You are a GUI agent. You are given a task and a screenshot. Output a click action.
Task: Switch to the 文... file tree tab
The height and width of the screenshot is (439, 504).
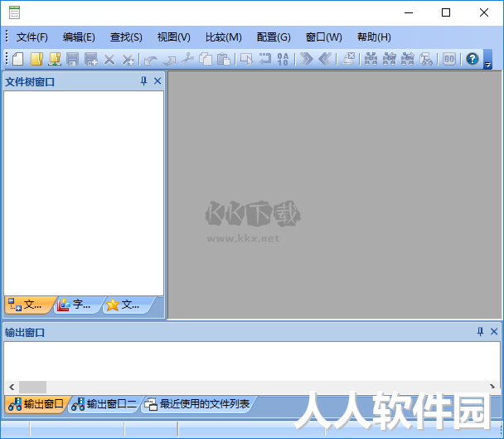pyautogui.click(x=28, y=305)
